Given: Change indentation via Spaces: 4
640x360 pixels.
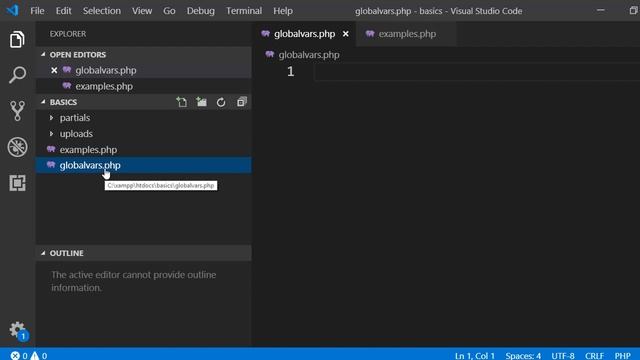Looking at the screenshot, I should [523, 356].
